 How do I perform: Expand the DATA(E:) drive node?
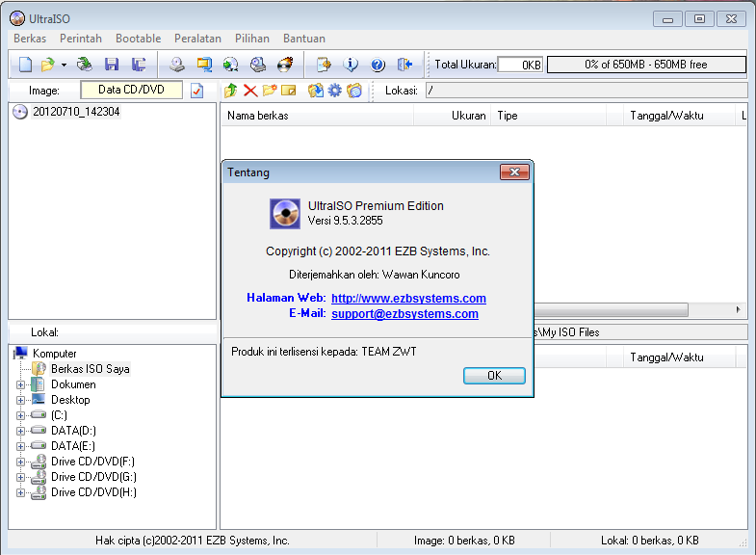20,446
